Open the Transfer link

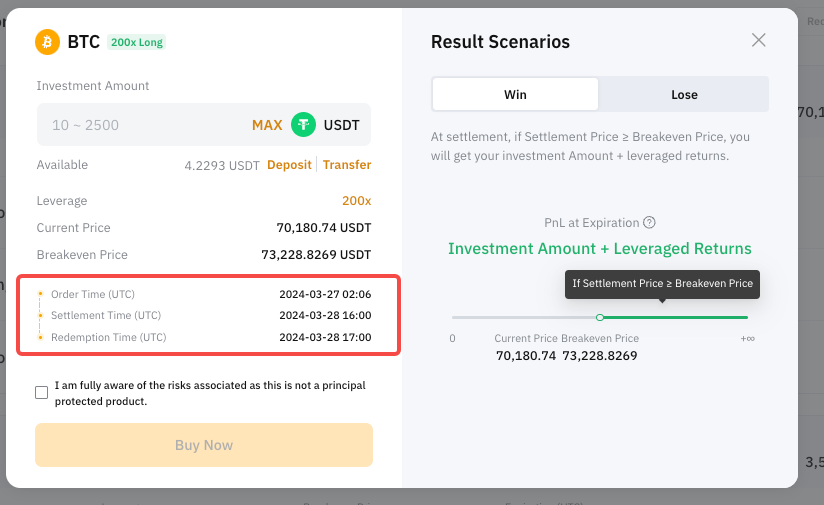[x=347, y=164]
